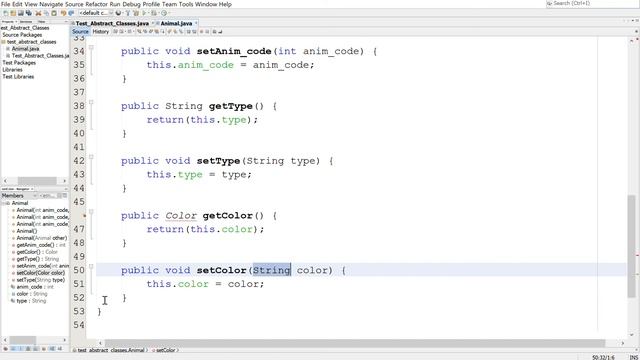Open the Tools menu

pos(186,4)
